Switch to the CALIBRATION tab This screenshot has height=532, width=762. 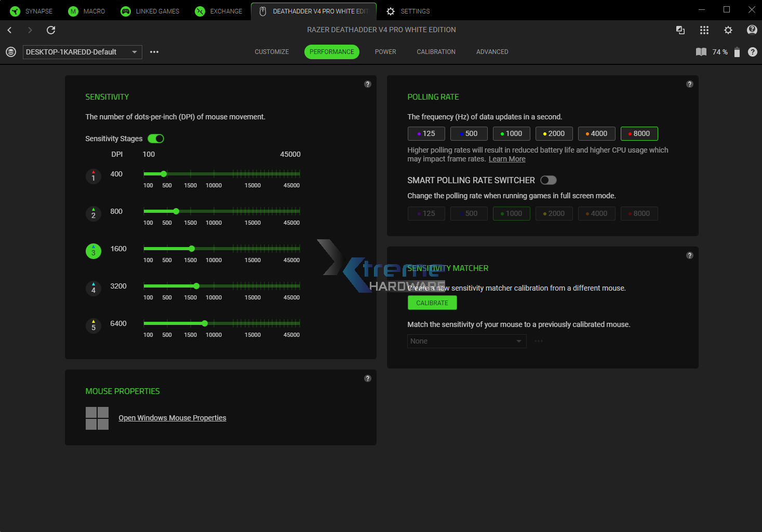tap(436, 51)
